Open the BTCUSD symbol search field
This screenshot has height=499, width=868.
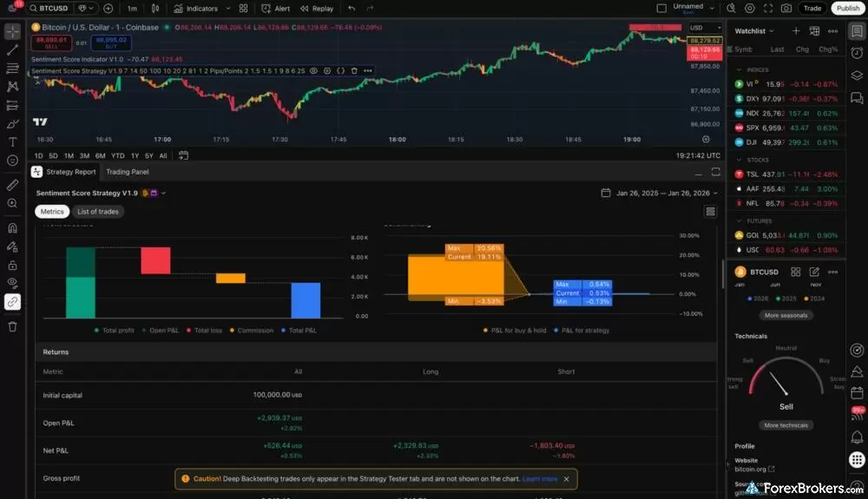click(x=49, y=9)
